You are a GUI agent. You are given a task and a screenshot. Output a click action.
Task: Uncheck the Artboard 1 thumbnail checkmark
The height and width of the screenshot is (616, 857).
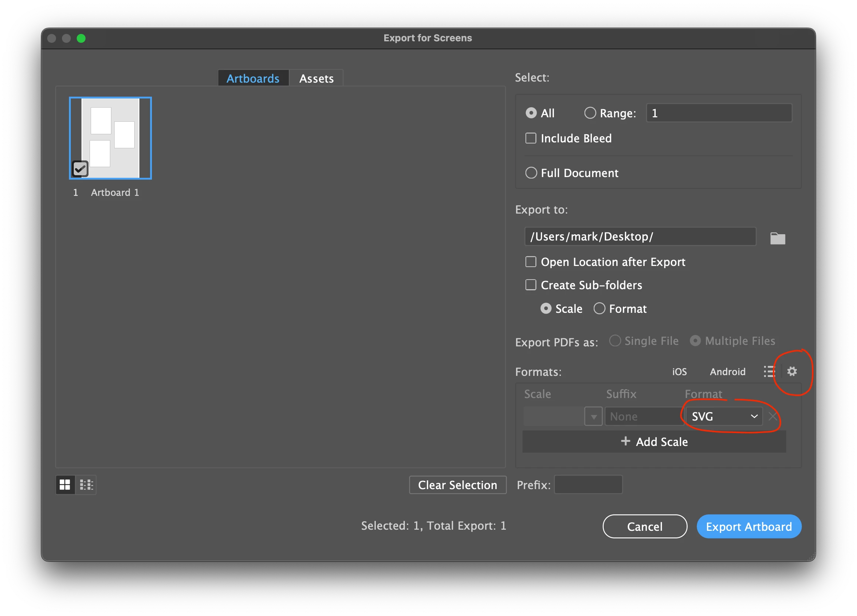[x=80, y=169]
